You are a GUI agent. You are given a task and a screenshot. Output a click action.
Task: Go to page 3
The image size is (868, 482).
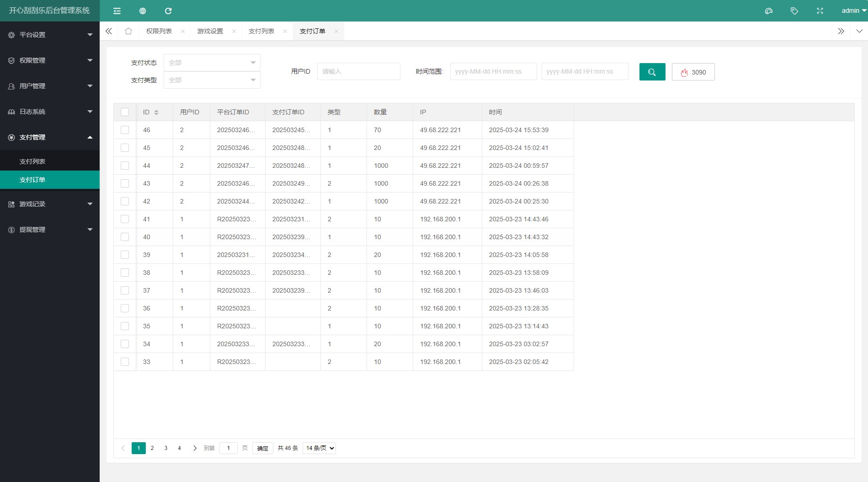click(166, 448)
